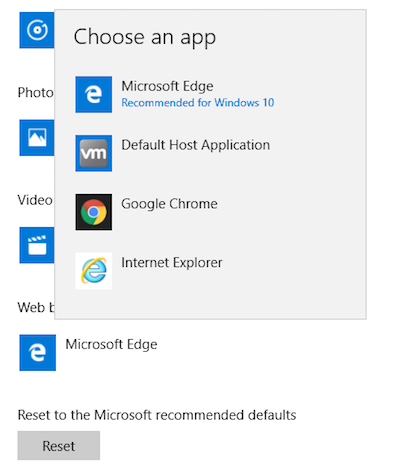414x472 pixels.
Task: Click the Video player section label
Action: coord(35,200)
